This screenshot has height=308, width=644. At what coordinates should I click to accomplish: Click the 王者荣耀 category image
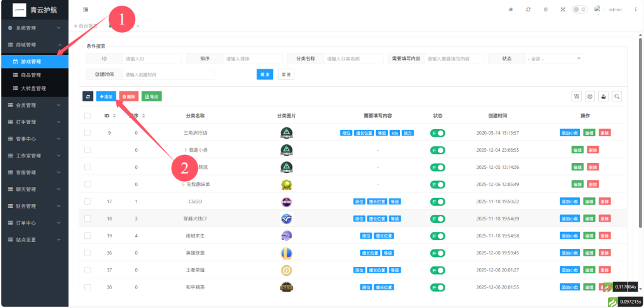[286, 270]
